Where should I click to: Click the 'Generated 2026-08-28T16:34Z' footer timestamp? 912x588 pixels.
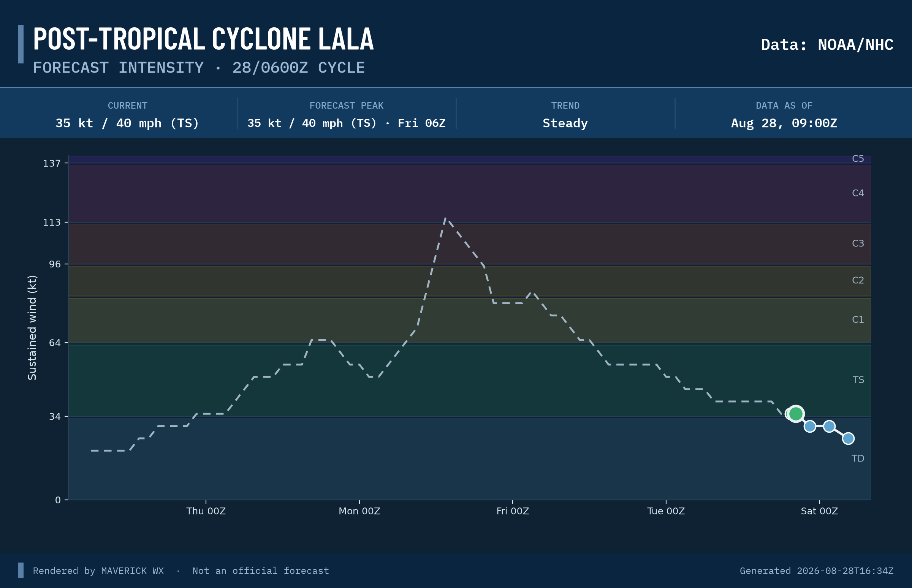coord(817,571)
